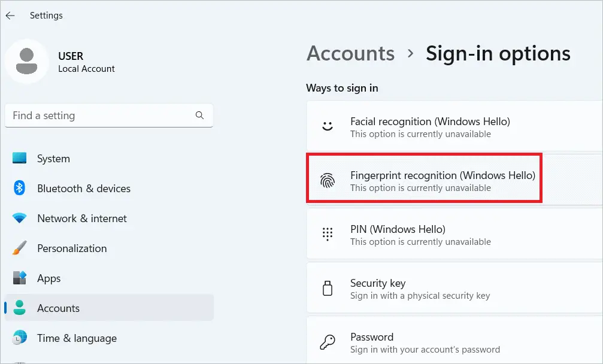Select Personalization in the sidebar
The height and width of the screenshot is (364, 603).
(109, 248)
